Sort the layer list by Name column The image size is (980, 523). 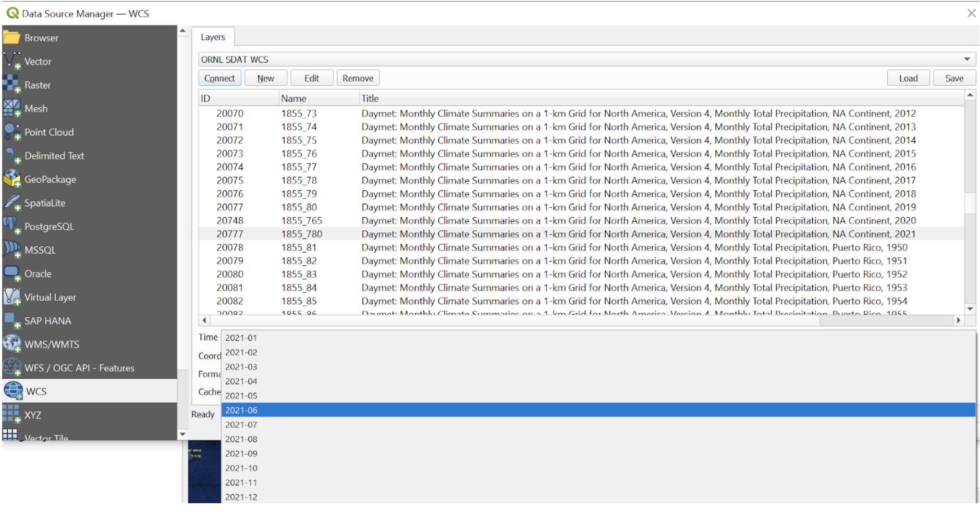[319, 98]
